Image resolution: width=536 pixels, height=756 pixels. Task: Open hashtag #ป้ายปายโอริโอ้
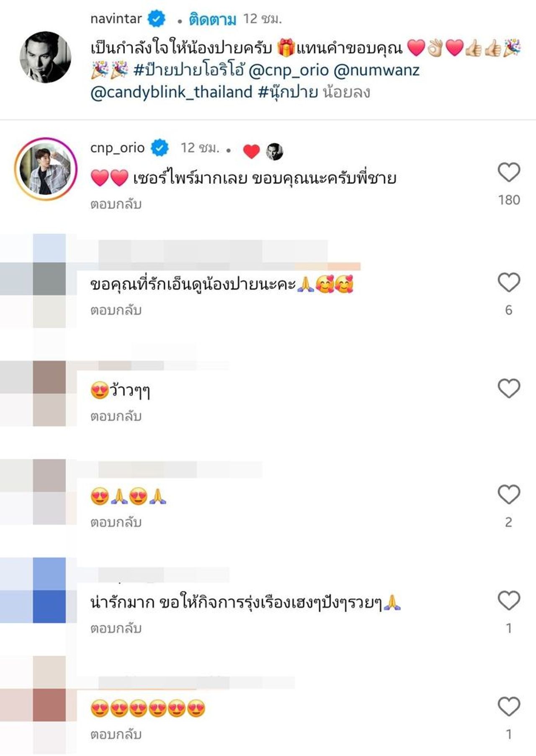(189, 70)
